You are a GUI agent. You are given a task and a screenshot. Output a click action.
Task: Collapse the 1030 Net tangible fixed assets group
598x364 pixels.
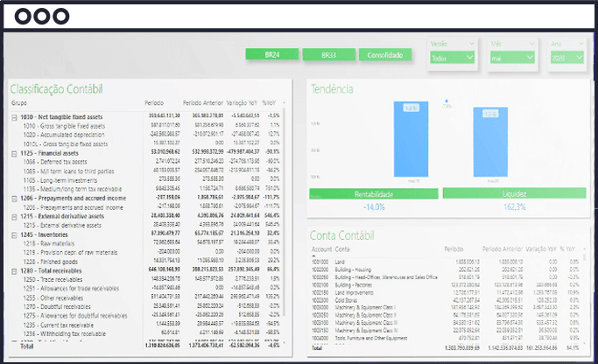14,118
